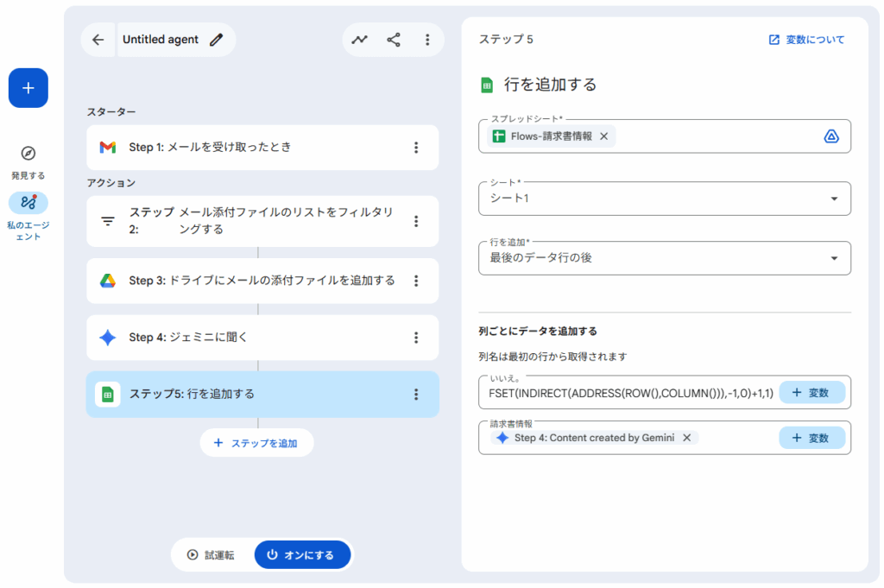The height and width of the screenshot is (588, 884).
Task: Click the blue plus create button
Action: (x=28, y=88)
